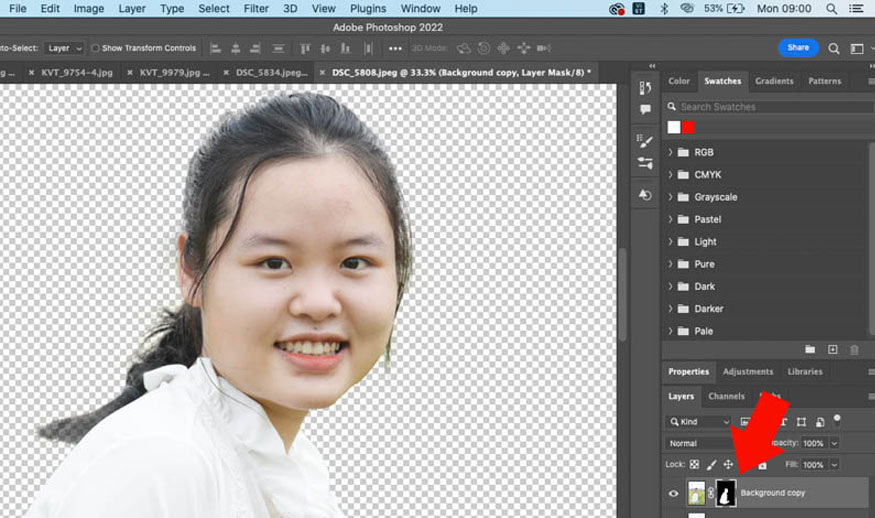Expand the Pure swatch folder
875x518 pixels.
pos(671,263)
